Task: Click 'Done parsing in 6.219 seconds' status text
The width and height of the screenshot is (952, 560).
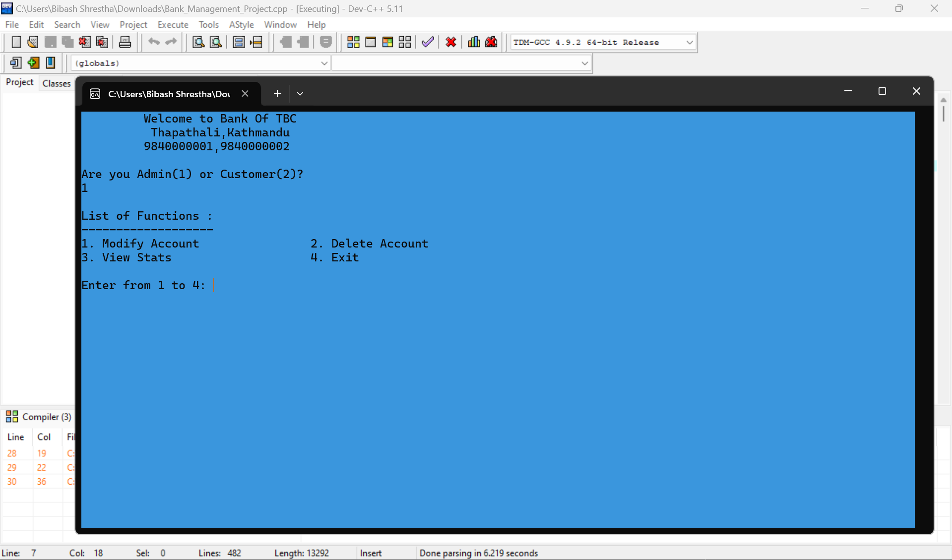Action: coord(479,553)
